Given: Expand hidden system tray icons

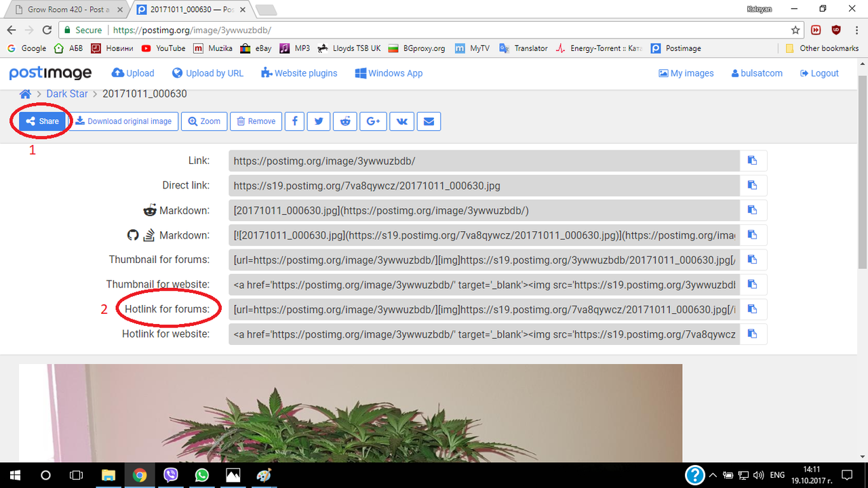Looking at the screenshot, I should click(713, 475).
